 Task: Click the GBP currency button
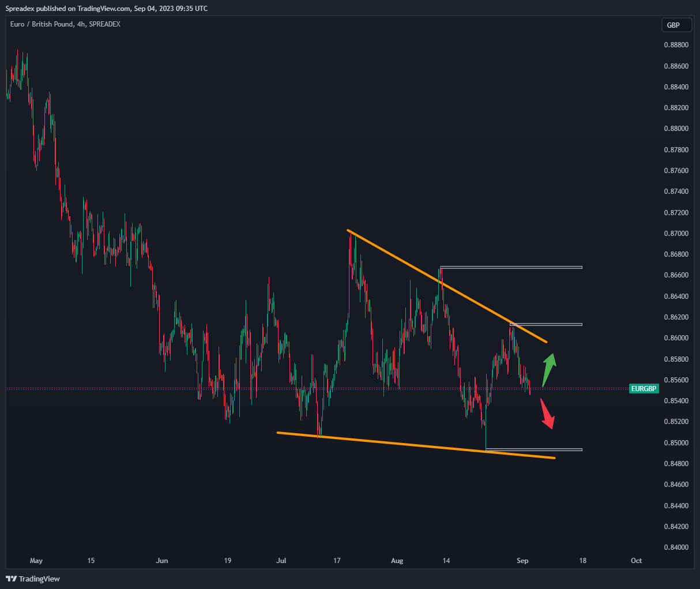pos(676,25)
